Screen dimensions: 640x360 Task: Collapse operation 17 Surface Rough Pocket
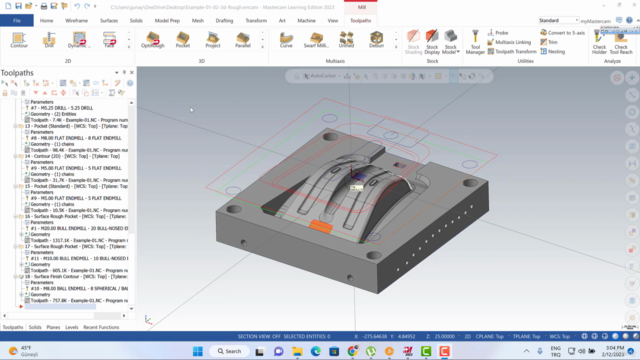16,247
